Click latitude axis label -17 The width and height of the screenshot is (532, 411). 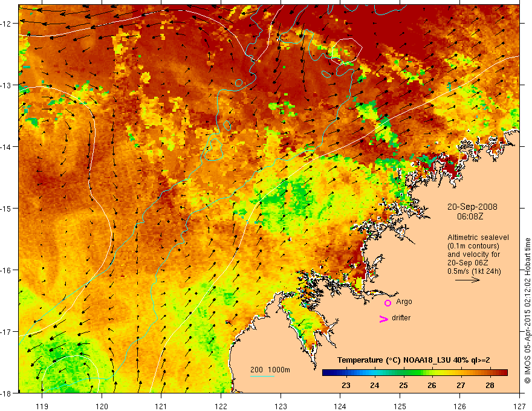(x=6, y=332)
